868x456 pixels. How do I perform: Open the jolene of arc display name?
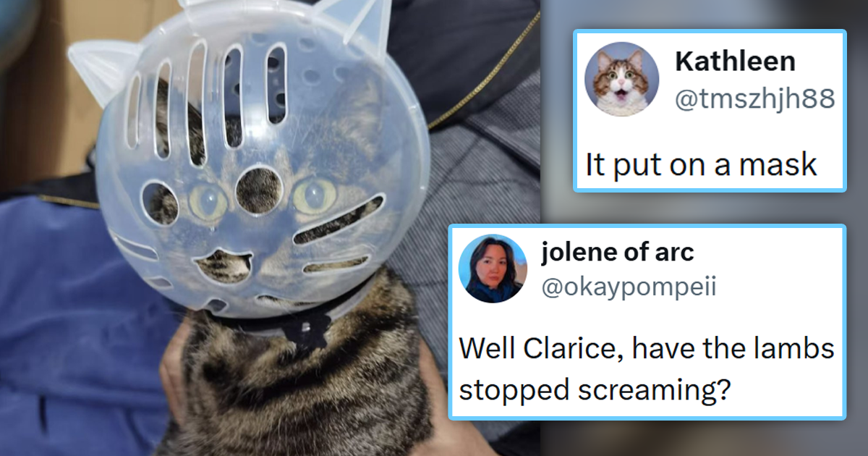click(617, 252)
